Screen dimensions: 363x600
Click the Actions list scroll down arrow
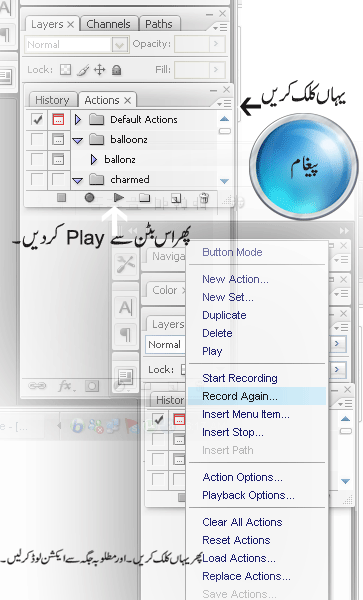[225, 181]
